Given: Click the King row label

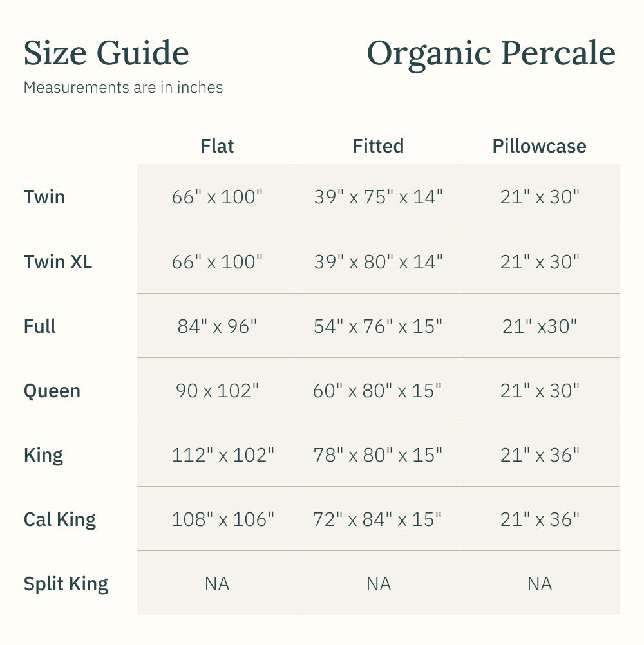Looking at the screenshot, I should point(43,455).
